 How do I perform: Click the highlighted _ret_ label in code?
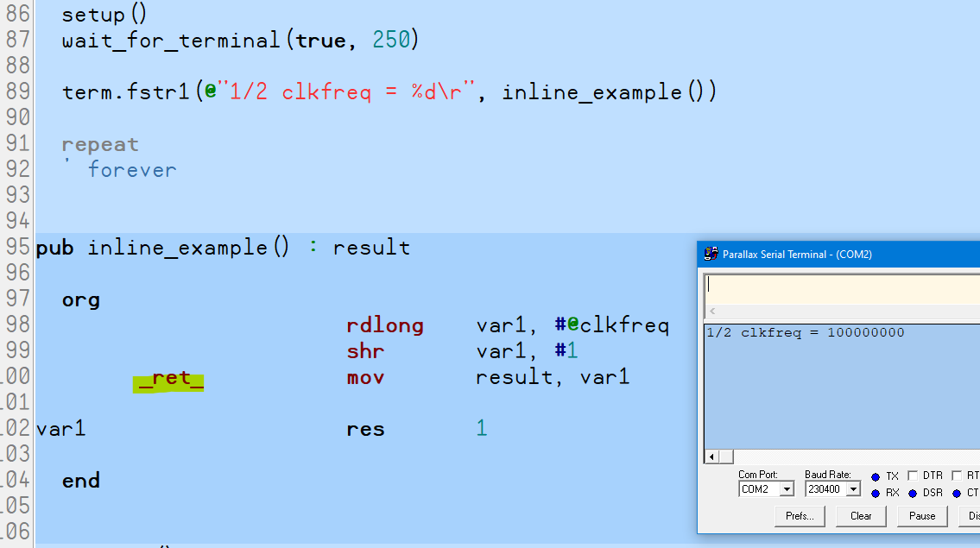pos(169,379)
